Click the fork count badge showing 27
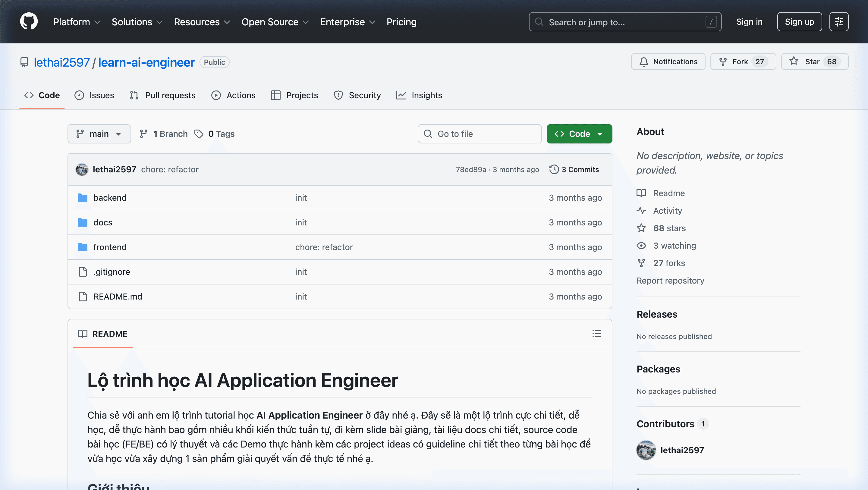Viewport: 868px width, 490px height. [760, 61]
